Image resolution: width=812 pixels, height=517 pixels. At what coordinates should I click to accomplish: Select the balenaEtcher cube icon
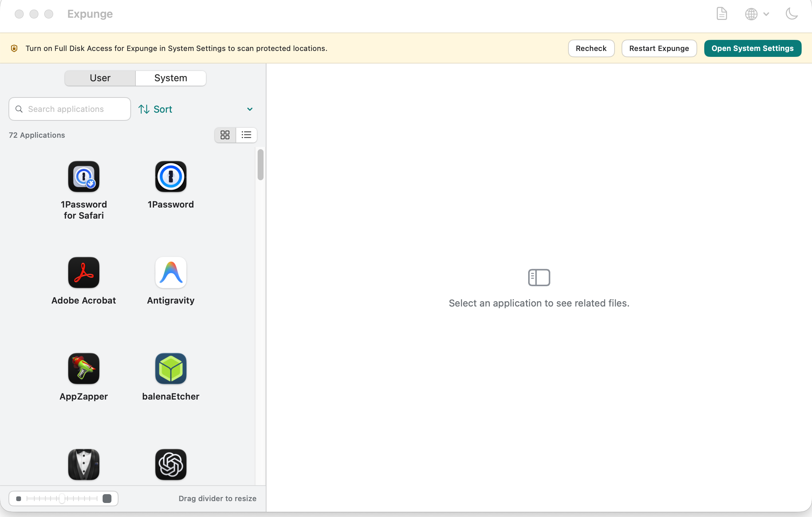171,369
